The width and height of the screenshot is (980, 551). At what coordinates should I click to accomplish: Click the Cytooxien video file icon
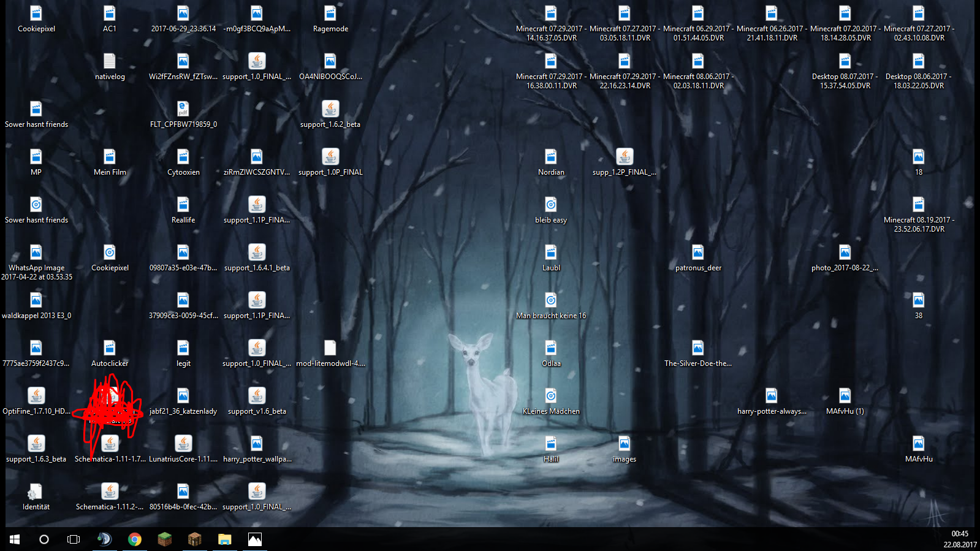(183, 157)
